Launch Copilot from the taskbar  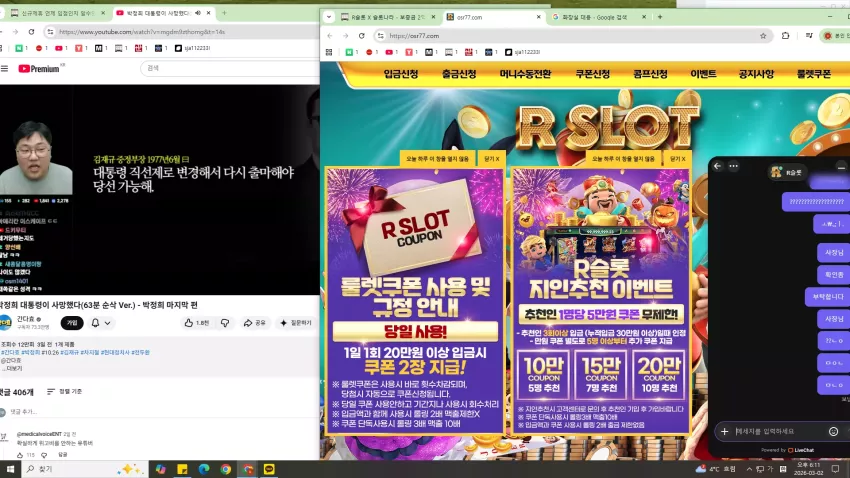point(160,469)
